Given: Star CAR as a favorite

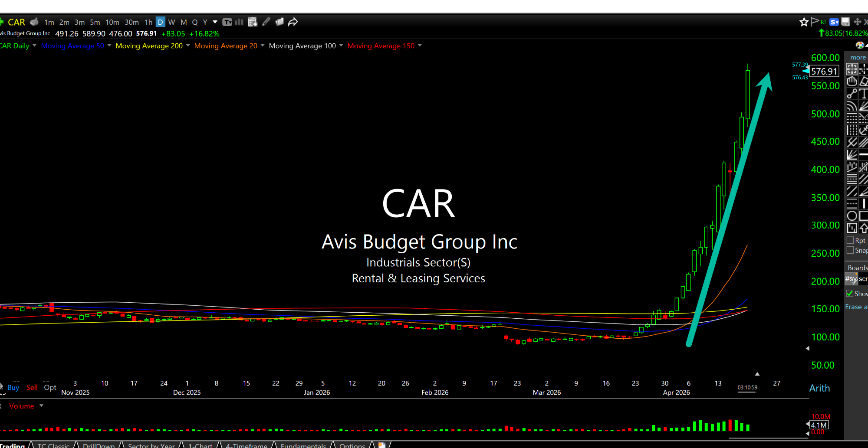Looking at the screenshot, I should click(x=804, y=22).
